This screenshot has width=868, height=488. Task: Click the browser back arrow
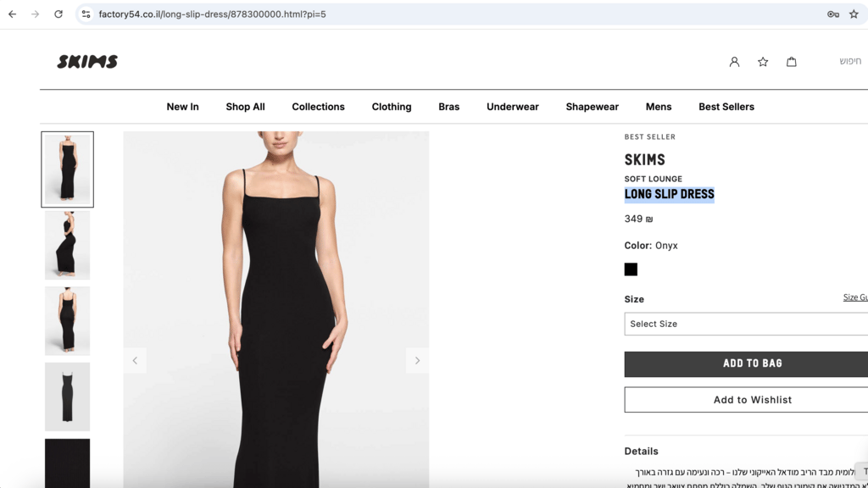tap(12, 14)
